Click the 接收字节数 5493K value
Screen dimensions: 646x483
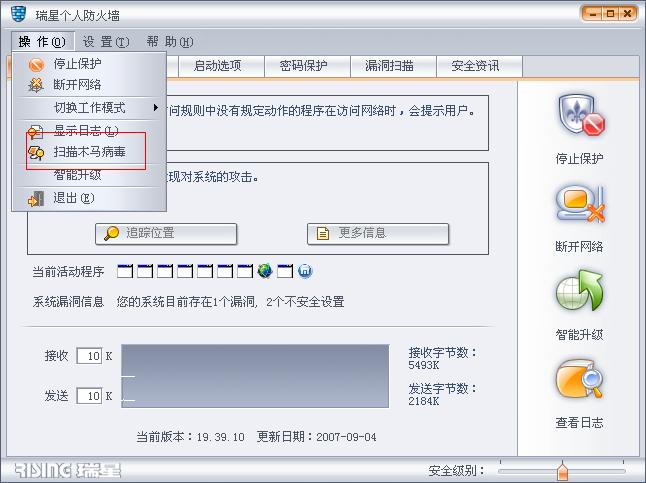424,365
